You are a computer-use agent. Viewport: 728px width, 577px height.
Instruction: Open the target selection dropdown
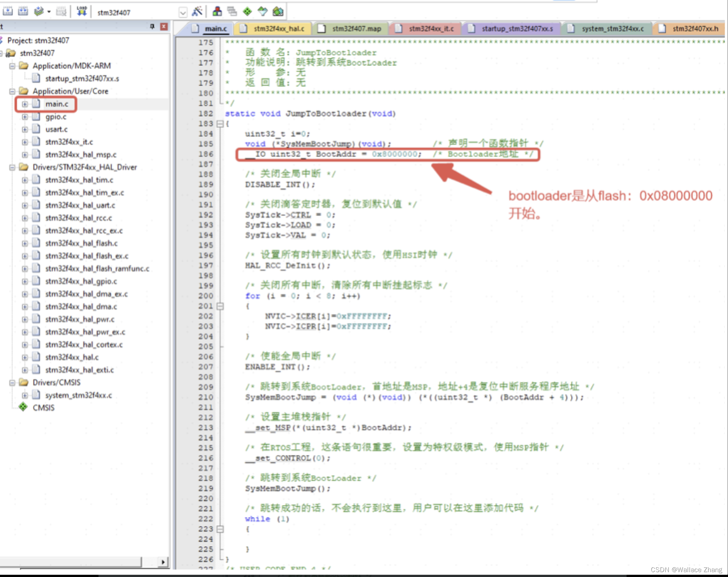pos(182,12)
